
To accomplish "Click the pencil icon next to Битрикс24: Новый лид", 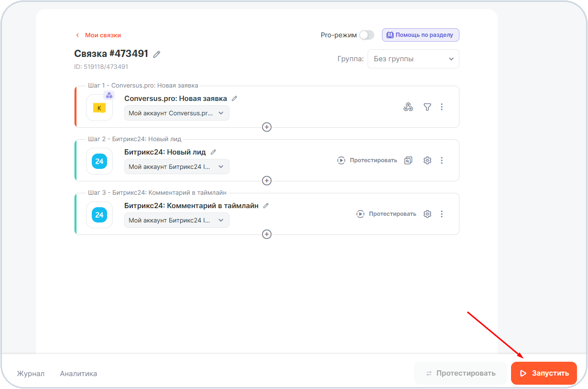I will coord(213,152).
